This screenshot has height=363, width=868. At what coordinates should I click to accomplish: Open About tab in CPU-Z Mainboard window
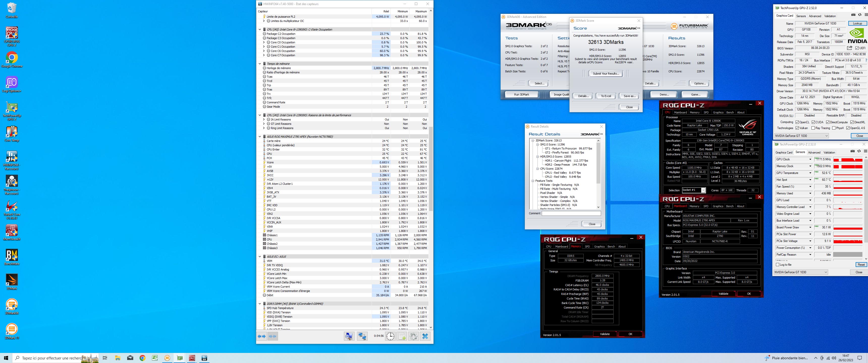(740, 206)
